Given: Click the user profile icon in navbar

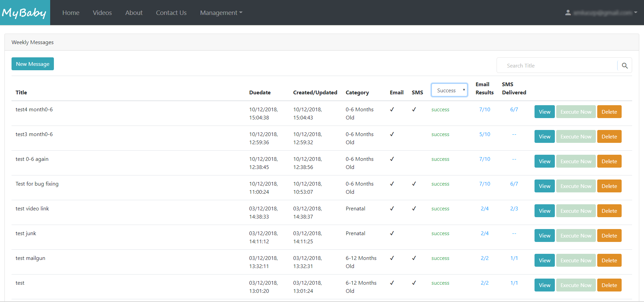Looking at the screenshot, I should tap(568, 13).
